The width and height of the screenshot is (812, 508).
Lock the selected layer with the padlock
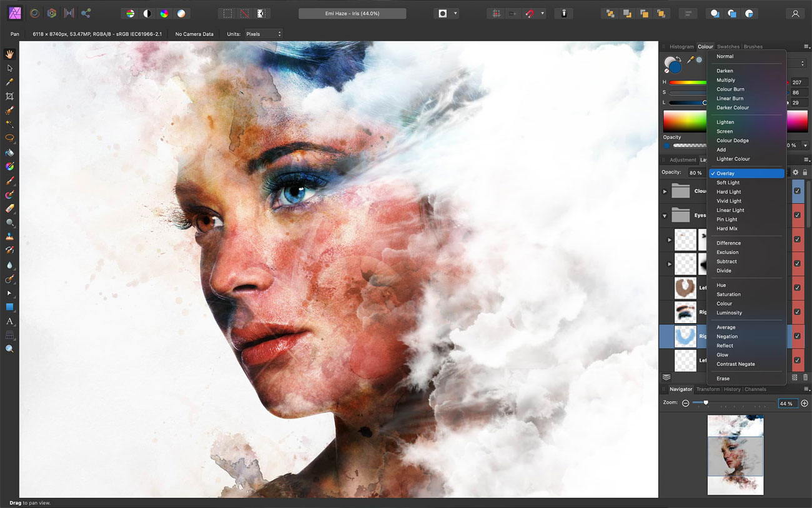804,172
